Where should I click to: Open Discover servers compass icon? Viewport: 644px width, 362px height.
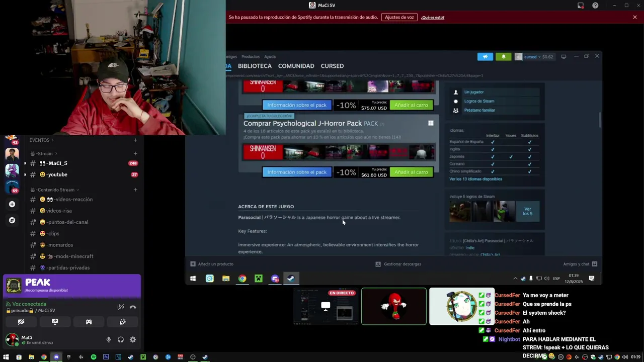[x=12, y=220]
